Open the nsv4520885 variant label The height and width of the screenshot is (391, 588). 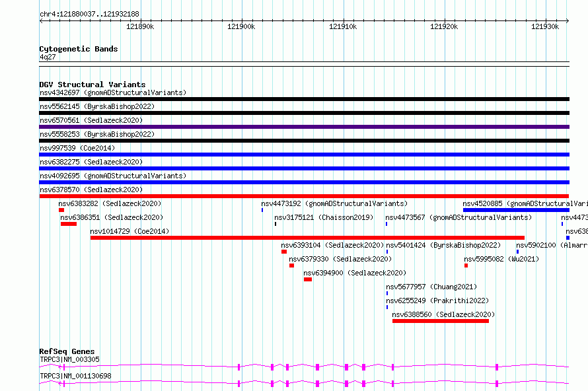point(525,203)
